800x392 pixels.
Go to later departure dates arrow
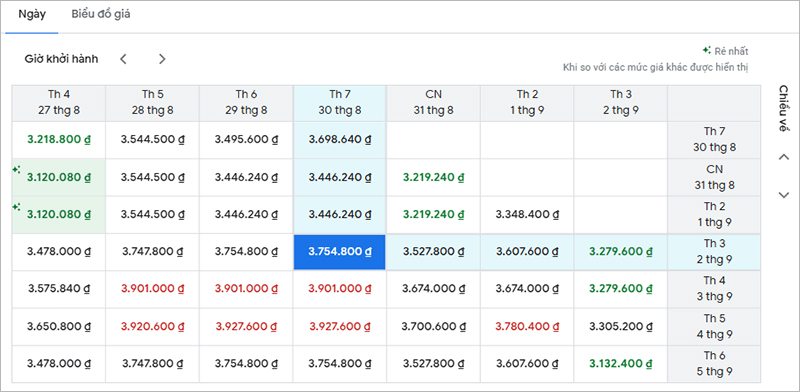[x=162, y=59]
